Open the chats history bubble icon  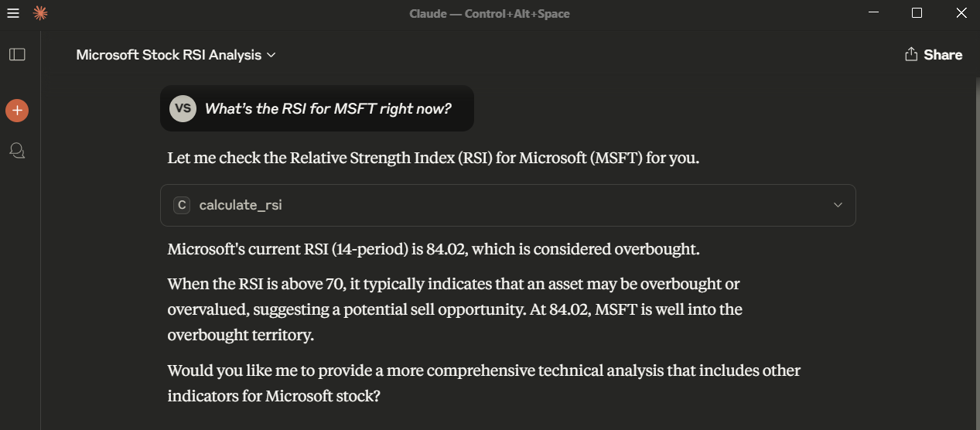[x=17, y=150]
